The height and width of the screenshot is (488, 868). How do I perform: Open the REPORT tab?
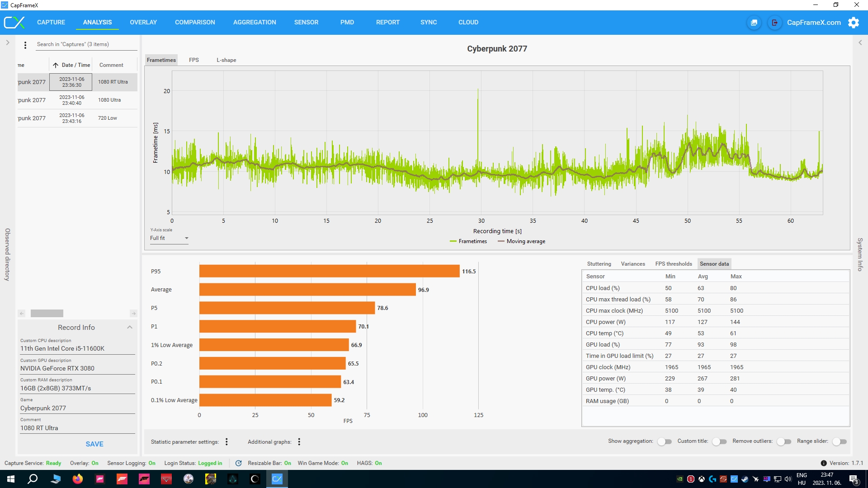tap(388, 22)
